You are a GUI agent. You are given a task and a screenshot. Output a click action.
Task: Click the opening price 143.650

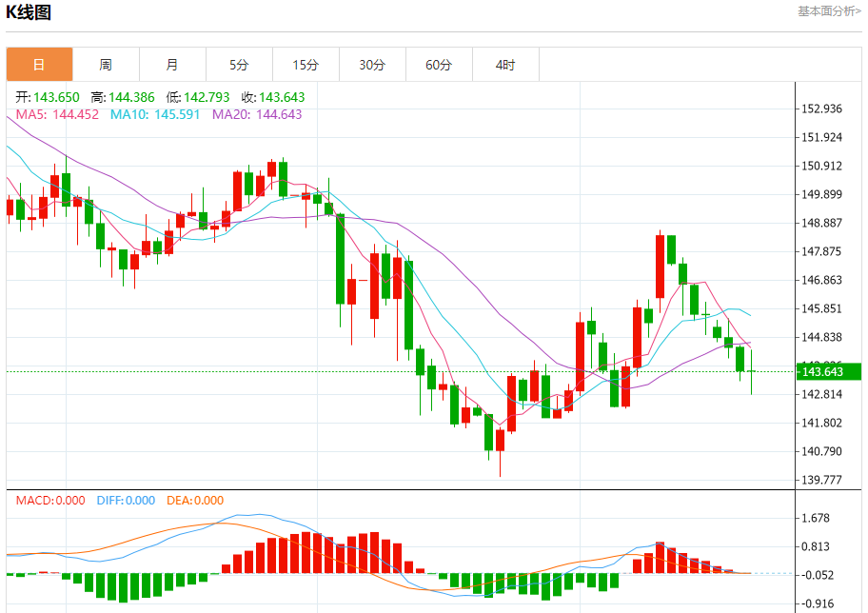pos(56,97)
